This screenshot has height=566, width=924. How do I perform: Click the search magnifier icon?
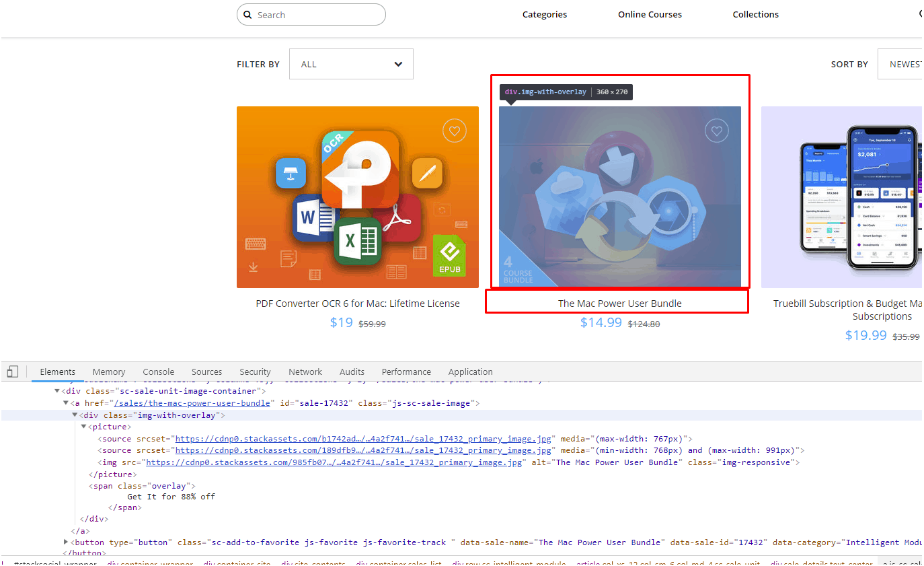pyautogui.click(x=247, y=15)
